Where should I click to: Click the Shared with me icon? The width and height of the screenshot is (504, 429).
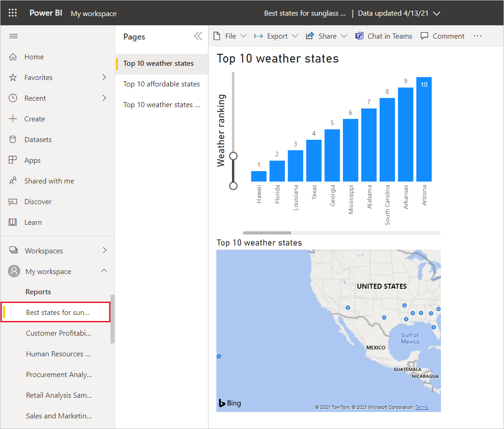click(13, 181)
